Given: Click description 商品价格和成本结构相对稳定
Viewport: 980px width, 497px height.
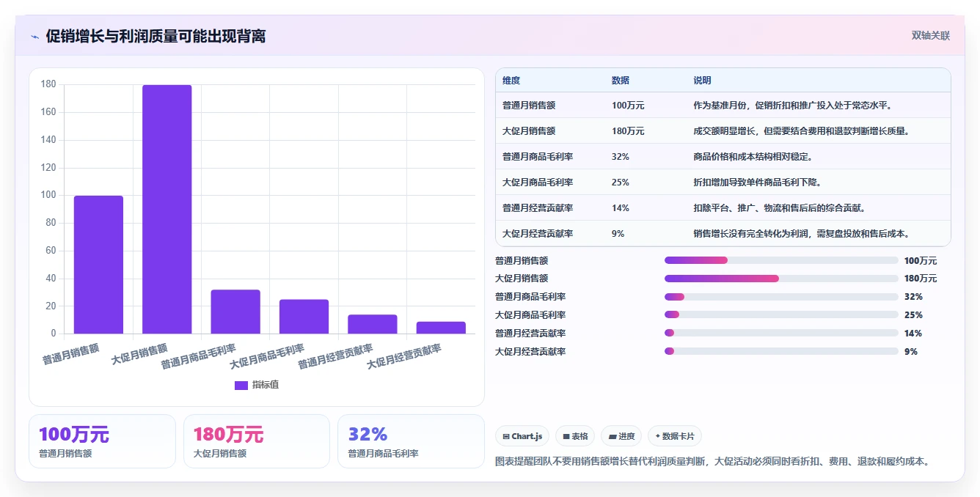Looking at the screenshot, I should click(756, 157).
